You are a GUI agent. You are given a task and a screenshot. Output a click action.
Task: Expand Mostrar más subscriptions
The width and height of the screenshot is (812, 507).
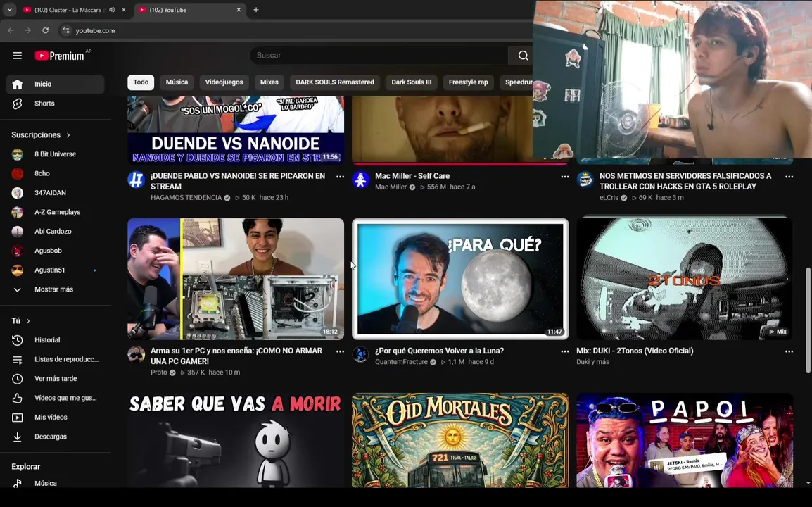coord(55,289)
